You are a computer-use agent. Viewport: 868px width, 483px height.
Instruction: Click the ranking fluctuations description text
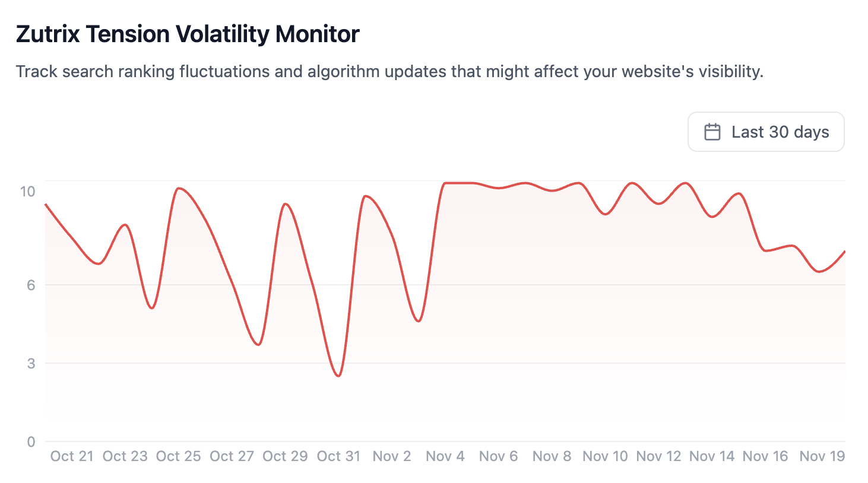coord(389,71)
